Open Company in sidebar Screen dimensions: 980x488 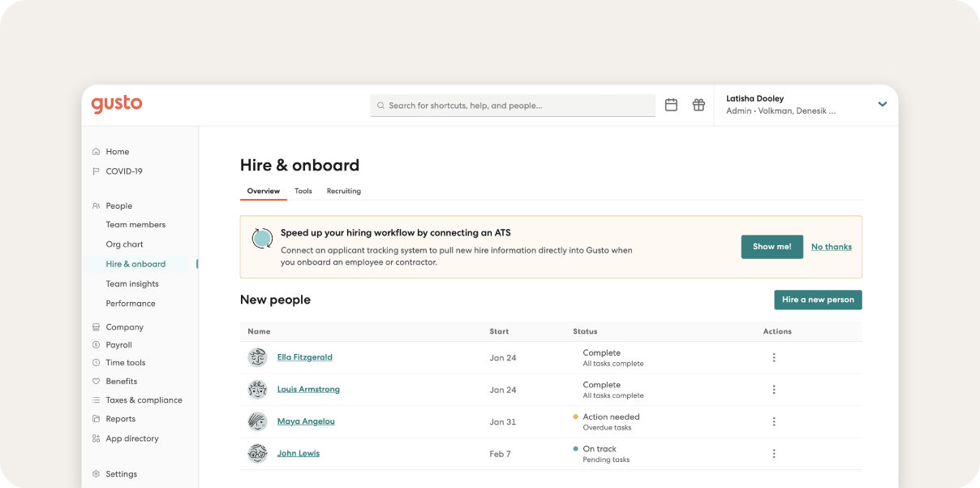[x=125, y=327]
